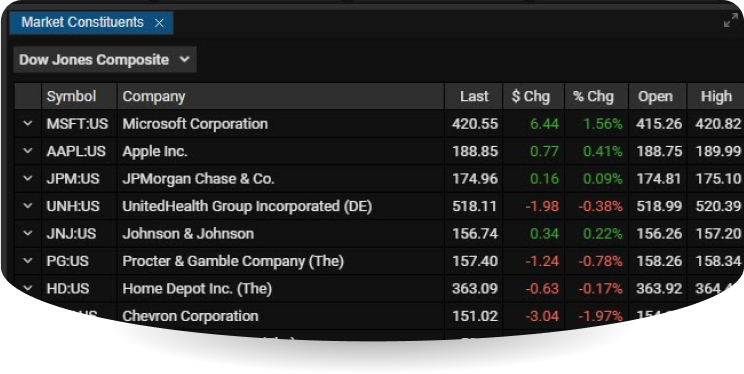Expand the MSFT:US row chevron
The width and height of the screenshot is (744, 374).
(x=28, y=124)
